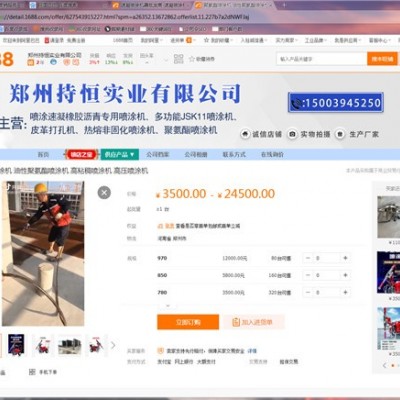Click the star favorite-shop icon

click(192, 59)
